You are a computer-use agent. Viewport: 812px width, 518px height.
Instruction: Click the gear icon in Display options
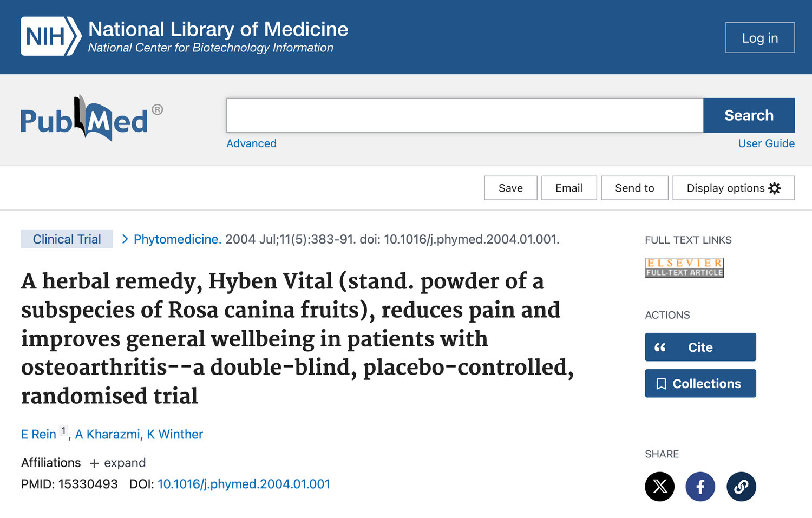pos(775,188)
